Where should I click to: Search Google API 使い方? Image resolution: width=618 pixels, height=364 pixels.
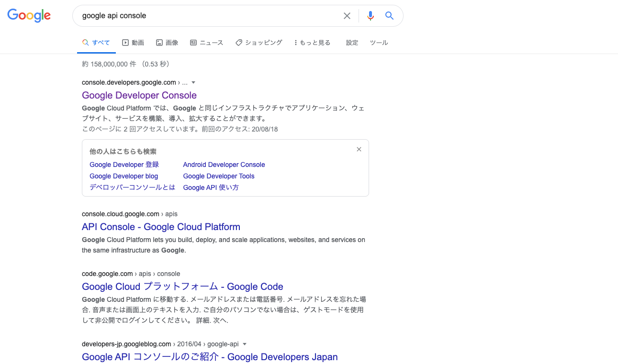tap(211, 188)
